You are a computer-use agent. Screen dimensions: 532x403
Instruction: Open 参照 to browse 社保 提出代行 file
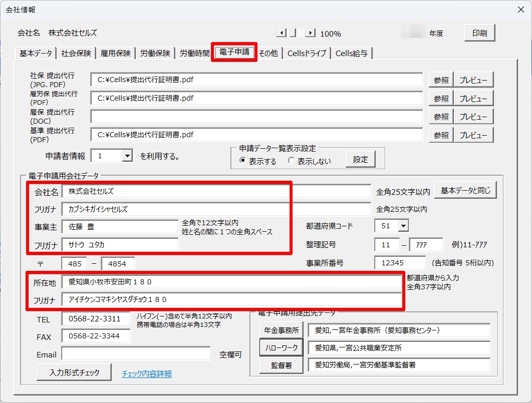coord(440,79)
